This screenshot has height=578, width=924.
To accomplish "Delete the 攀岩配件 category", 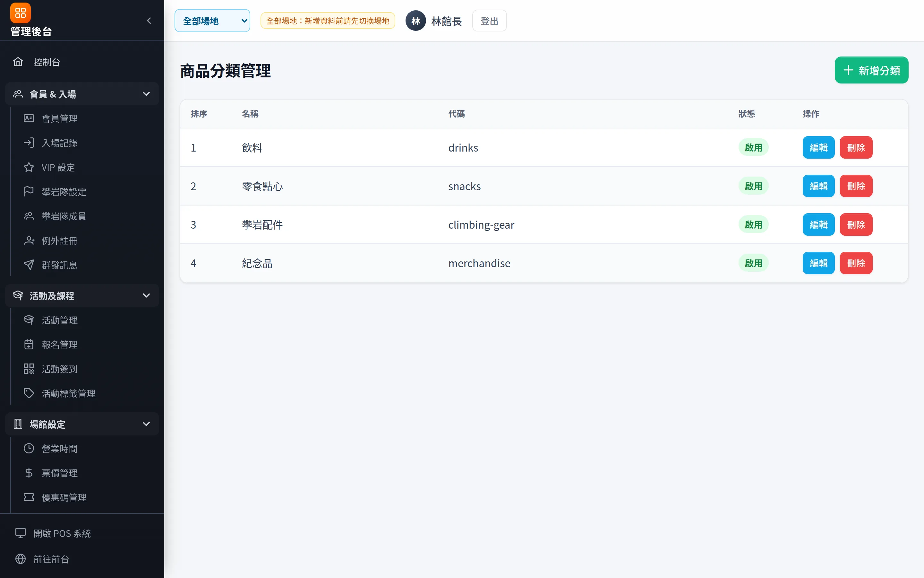I will tap(856, 225).
